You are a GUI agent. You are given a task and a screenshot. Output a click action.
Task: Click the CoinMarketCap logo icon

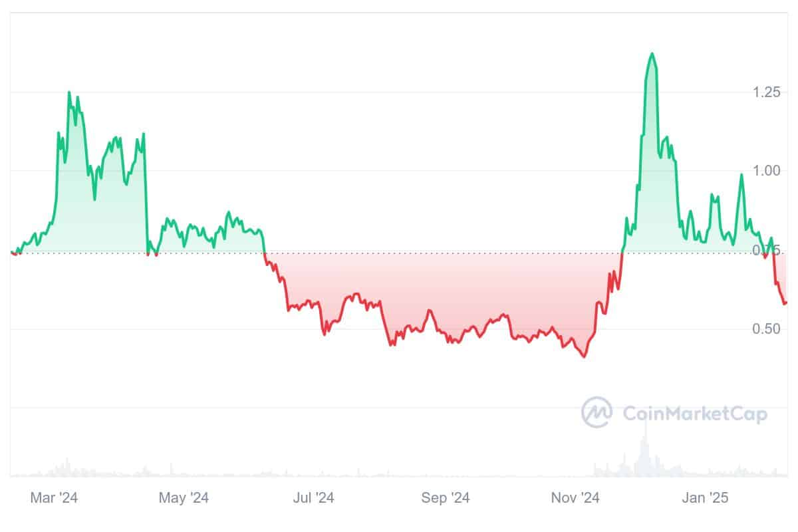tap(597, 413)
